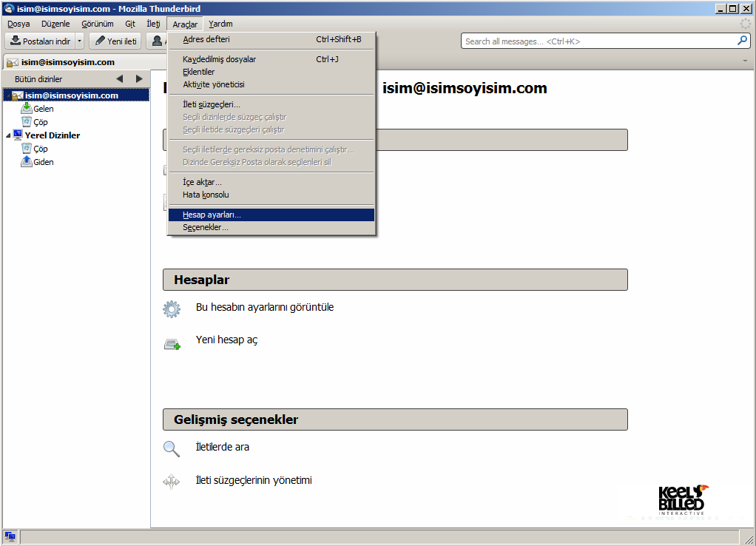
Task: Click the Gelen folder inbox icon
Action: click(x=27, y=109)
